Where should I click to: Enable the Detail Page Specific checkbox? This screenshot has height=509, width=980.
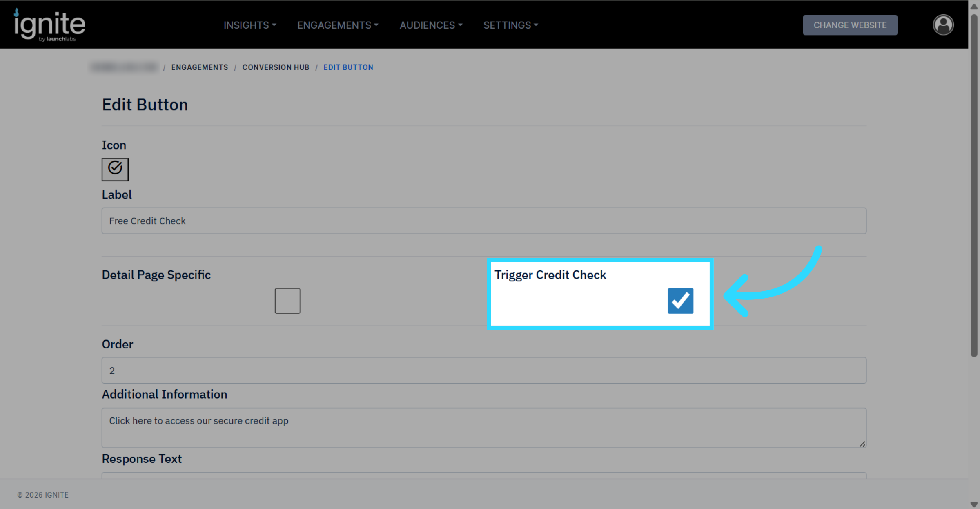point(287,301)
